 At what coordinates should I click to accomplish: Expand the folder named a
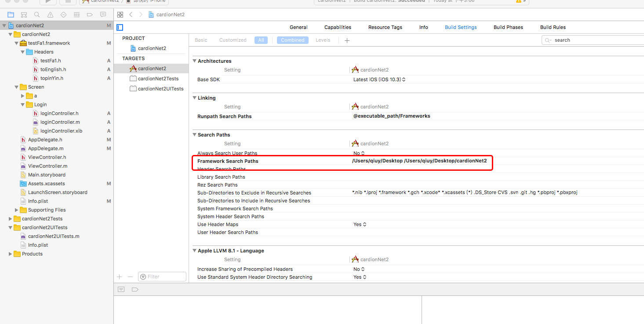[x=23, y=96]
